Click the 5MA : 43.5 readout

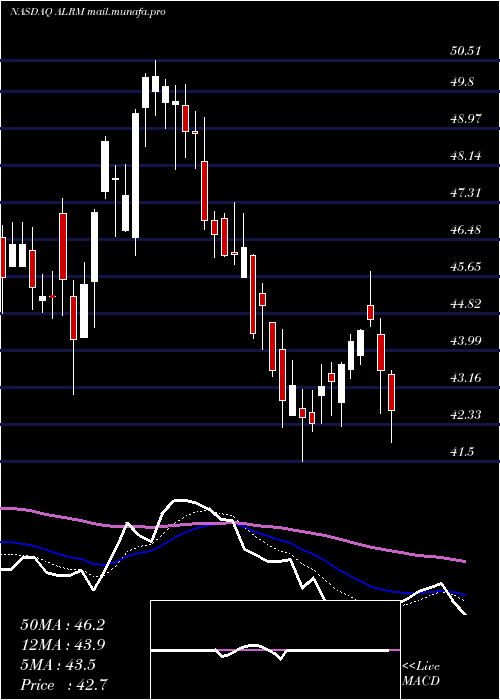(x=58, y=665)
